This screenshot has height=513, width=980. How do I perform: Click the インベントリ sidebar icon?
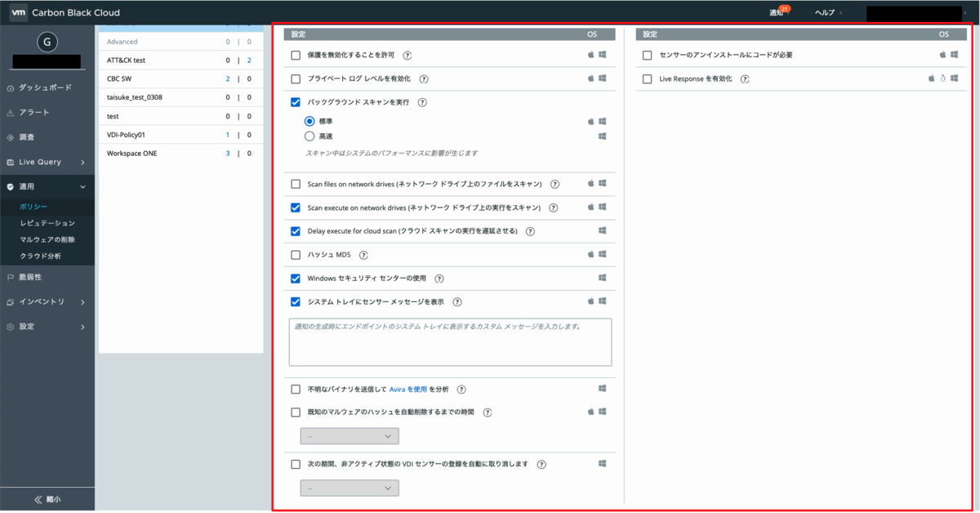click(10, 302)
